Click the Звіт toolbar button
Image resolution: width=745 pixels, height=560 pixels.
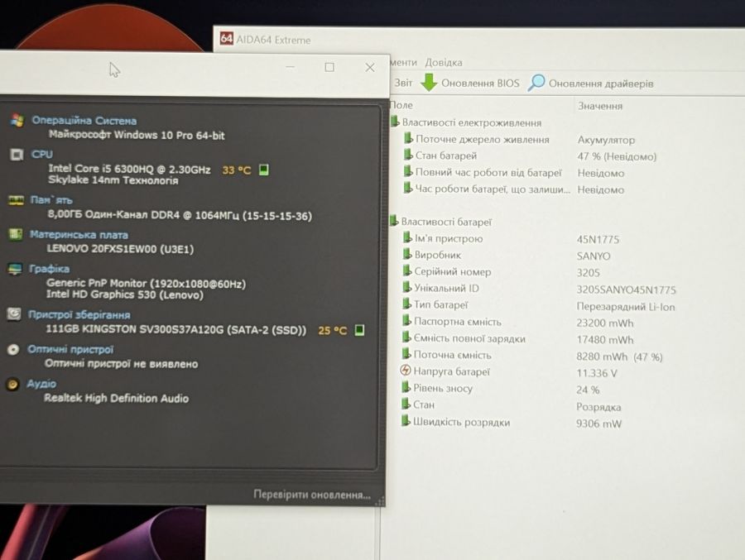point(403,83)
